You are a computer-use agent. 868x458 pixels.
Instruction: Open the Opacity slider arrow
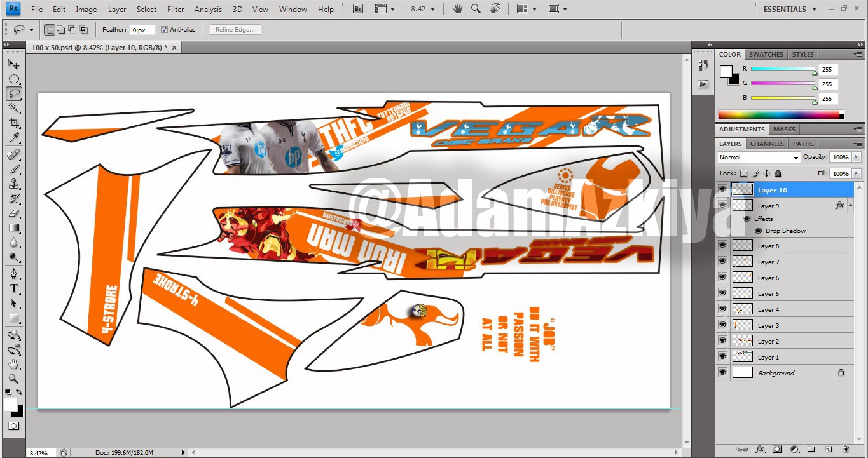tap(857, 157)
